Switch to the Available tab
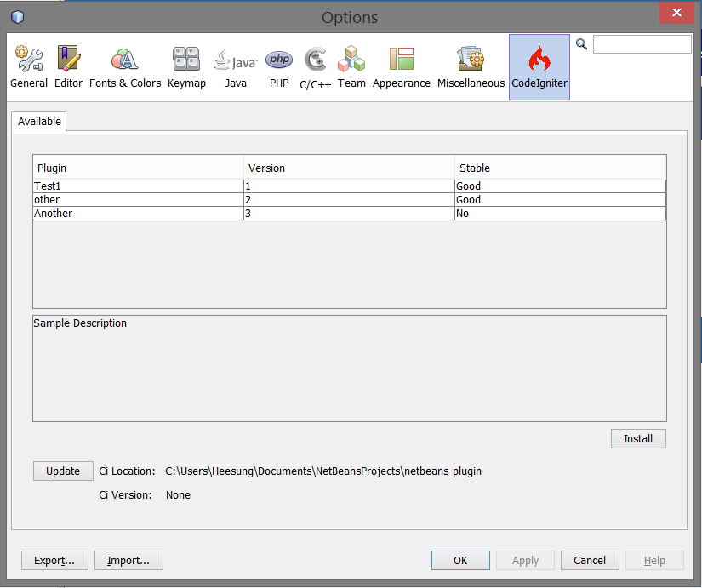This screenshot has width=702, height=588. coord(39,122)
